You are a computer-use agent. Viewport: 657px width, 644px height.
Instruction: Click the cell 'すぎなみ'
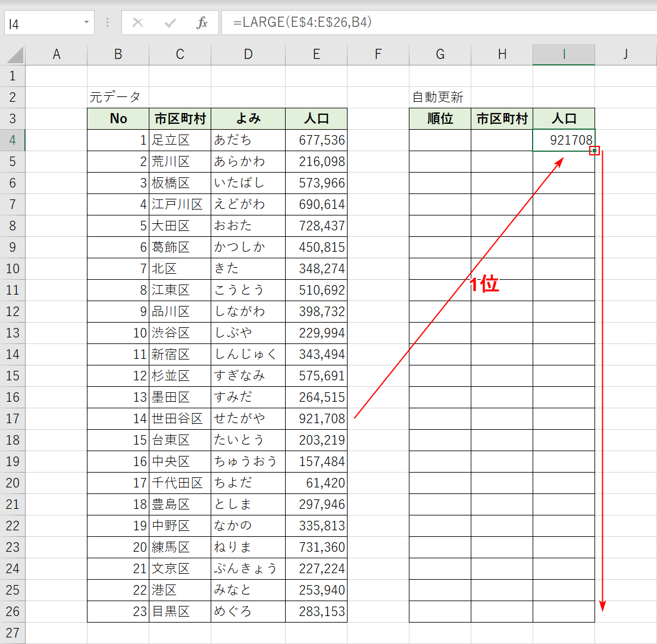[248, 376]
